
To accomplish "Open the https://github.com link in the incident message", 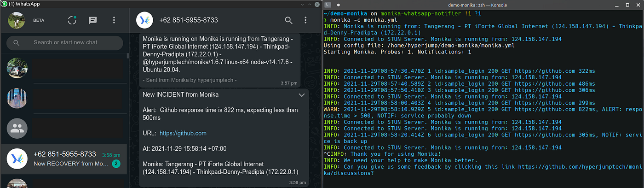I will pyautogui.click(x=183, y=133).
